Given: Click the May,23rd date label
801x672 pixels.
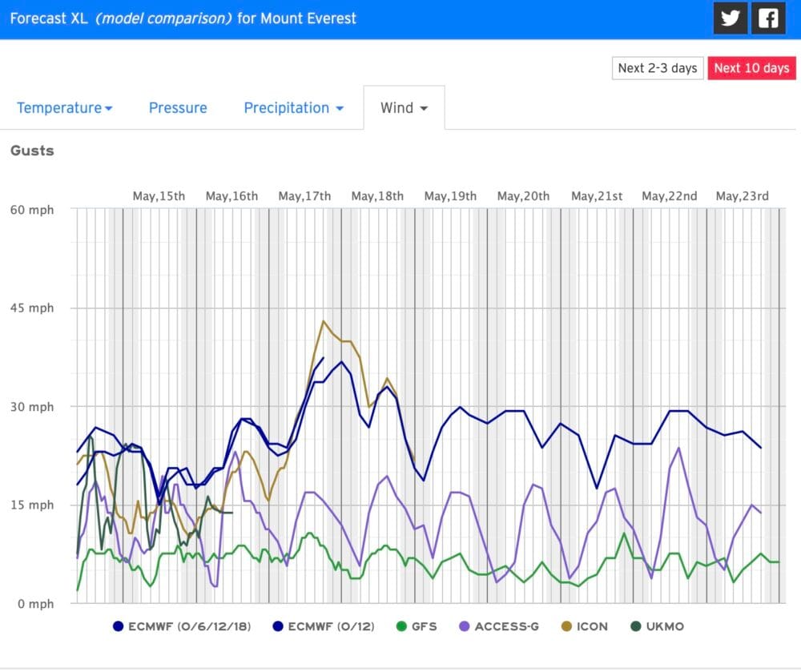Looking at the screenshot, I should pyautogui.click(x=742, y=196).
